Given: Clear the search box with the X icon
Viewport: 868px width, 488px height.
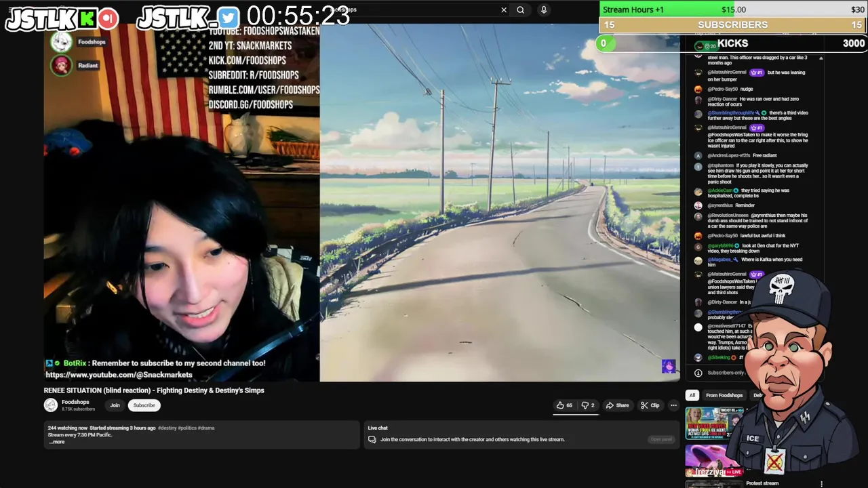Looking at the screenshot, I should pyautogui.click(x=504, y=9).
